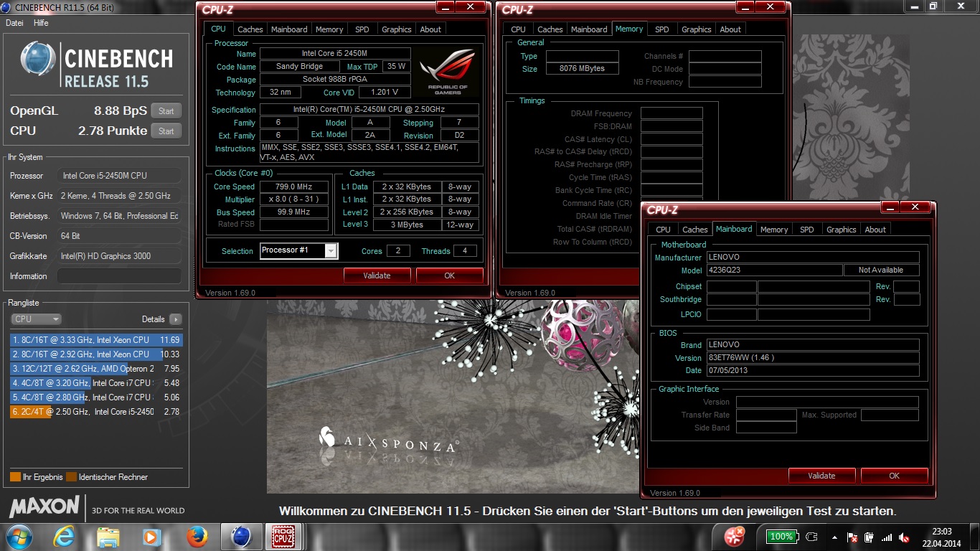This screenshot has width=980, height=551.
Task: Open the clock showing 23:03
Action: point(941,537)
